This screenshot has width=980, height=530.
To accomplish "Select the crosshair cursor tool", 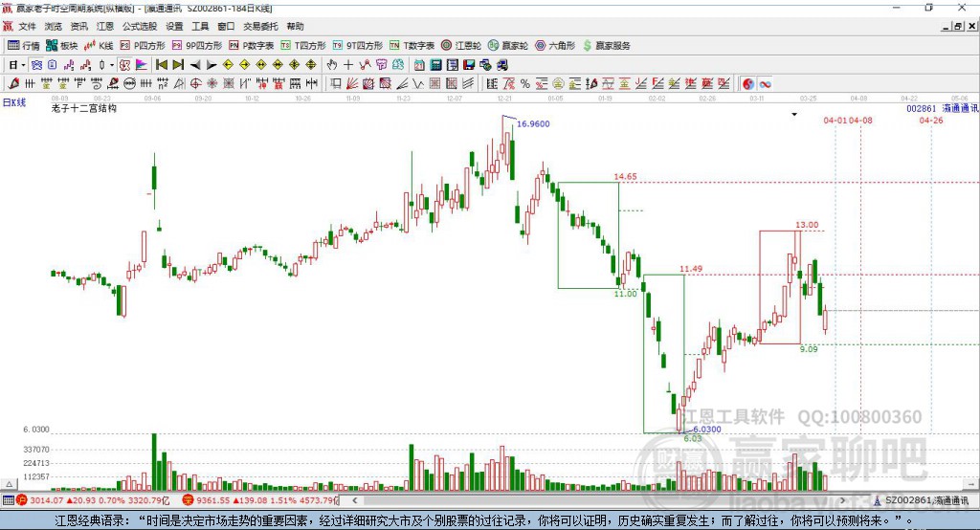I will [348, 65].
